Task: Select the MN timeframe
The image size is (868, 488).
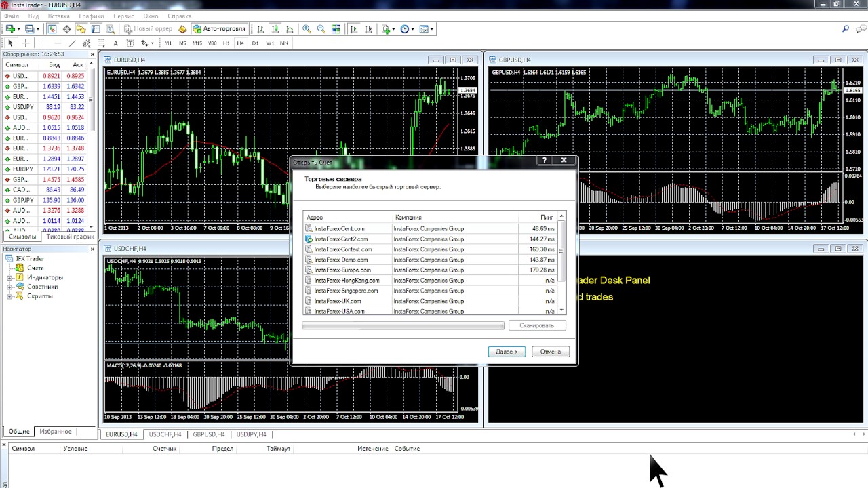Action: [x=284, y=43]
